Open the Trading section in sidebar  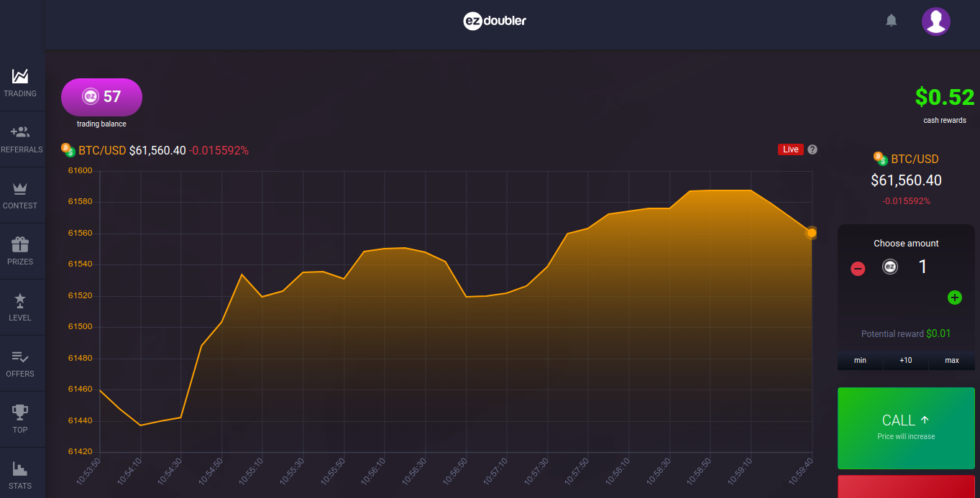pos(20,83)
